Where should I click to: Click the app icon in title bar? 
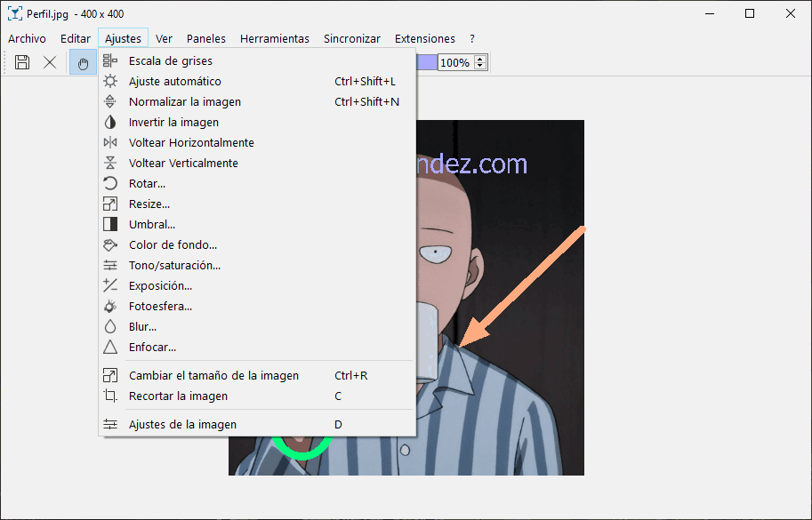pos(14,14)
